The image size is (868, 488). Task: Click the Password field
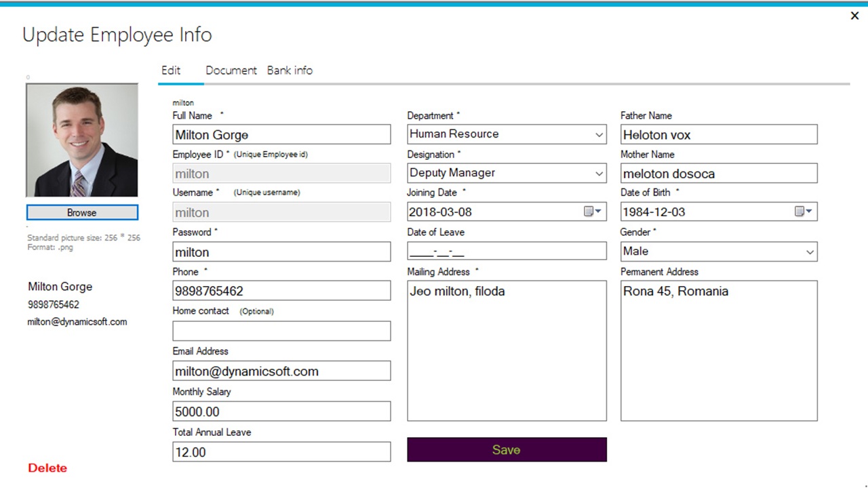tap(281, 251)
